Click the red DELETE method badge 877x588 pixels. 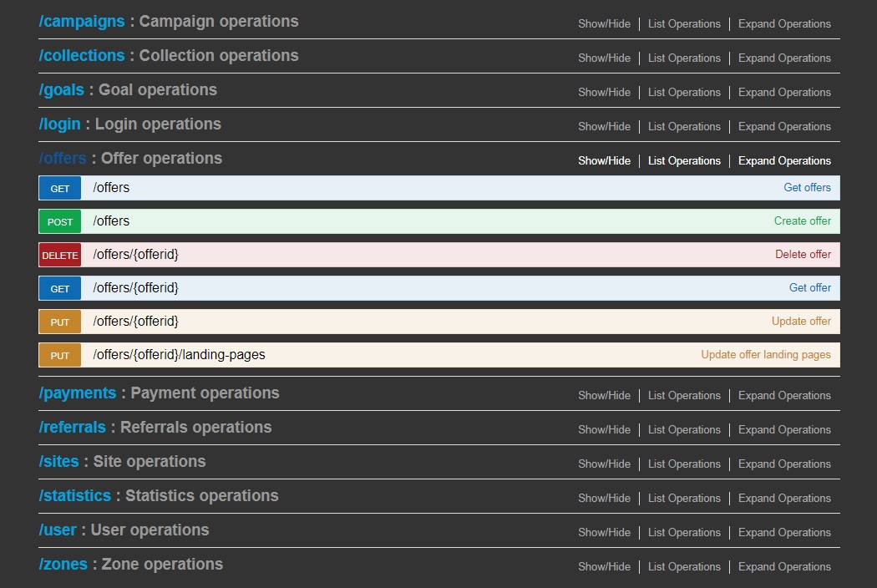60,255
